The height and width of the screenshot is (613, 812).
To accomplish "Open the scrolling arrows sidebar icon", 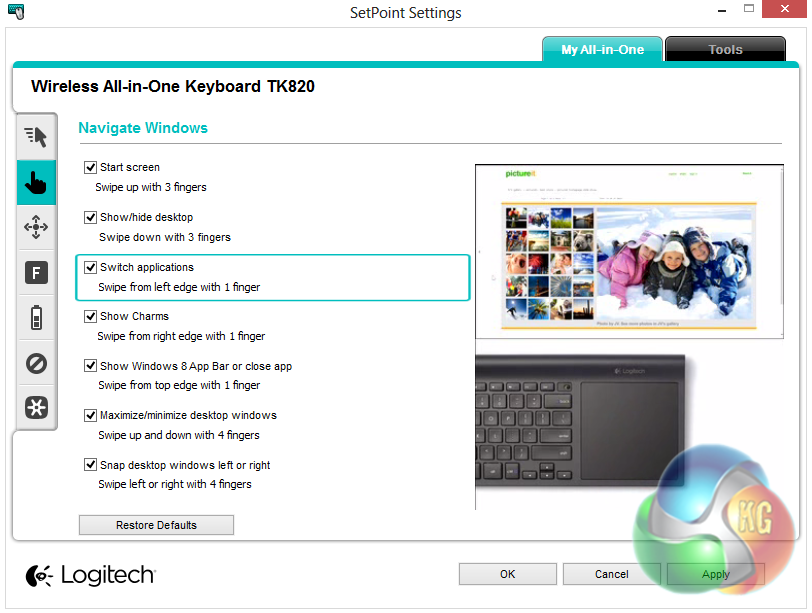I will click(36, 227).
